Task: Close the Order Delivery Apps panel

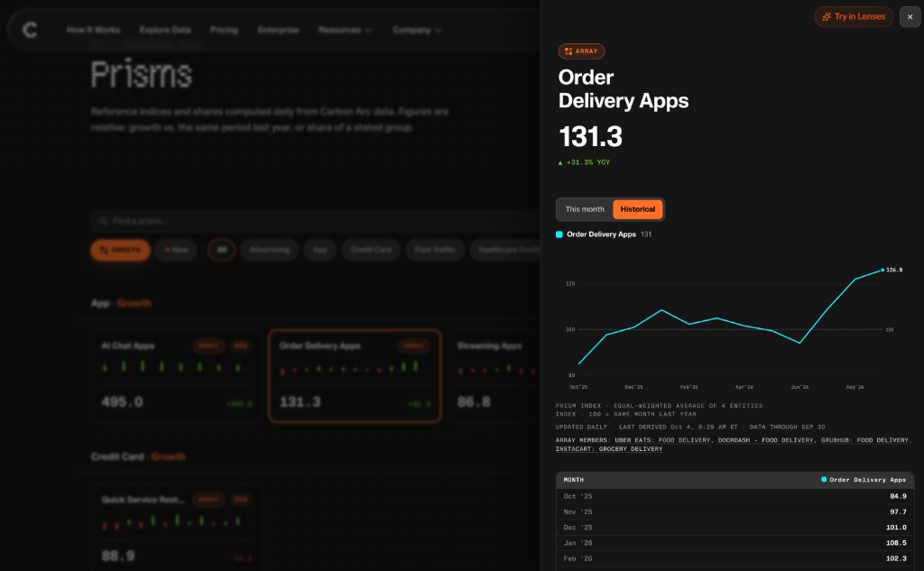Action: [x=910, y=17]
